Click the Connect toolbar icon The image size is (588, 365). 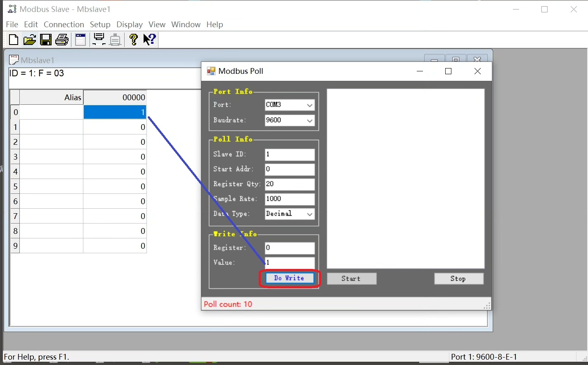click(x=99, y=40)
